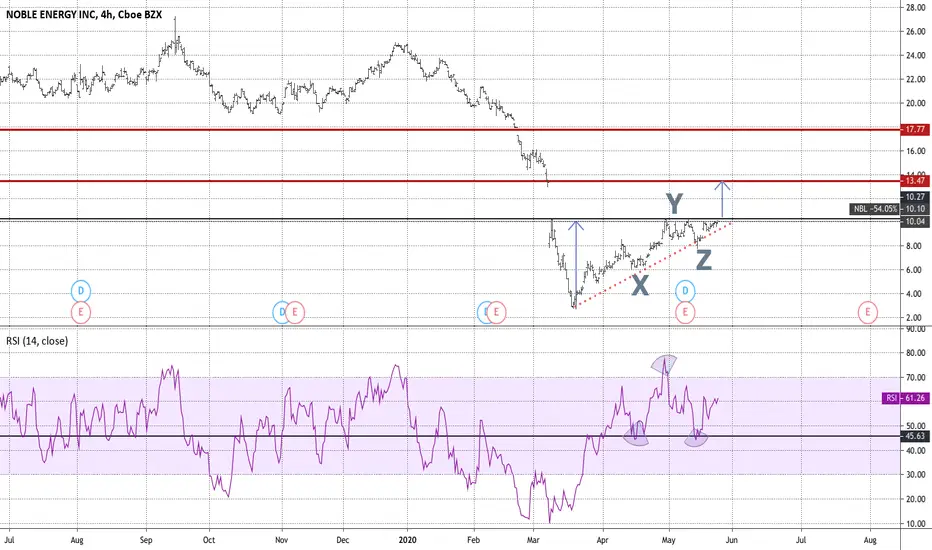Image resolution: width=932 pixels, height=550 pixels.
Task: Select the X annotation letter
Action: tap(640, 286)
